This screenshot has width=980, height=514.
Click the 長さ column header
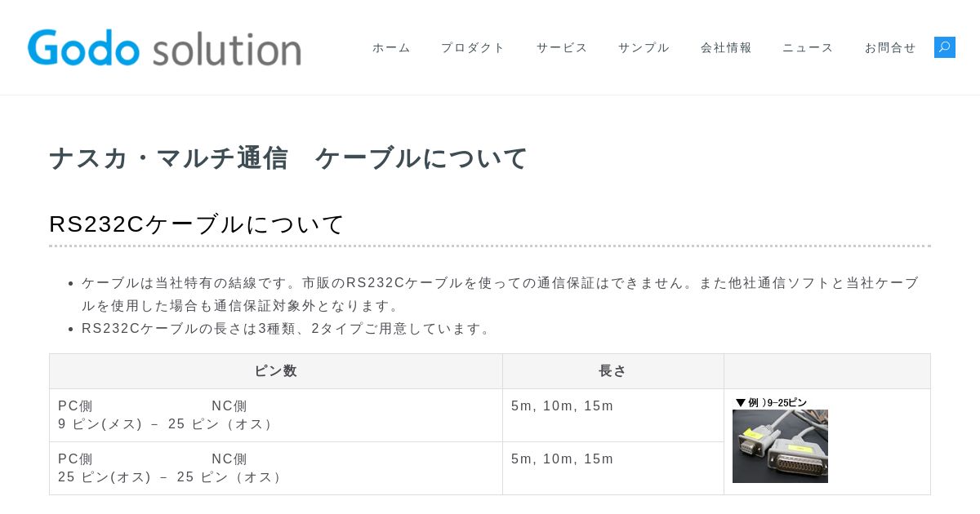tap(613, 371)
